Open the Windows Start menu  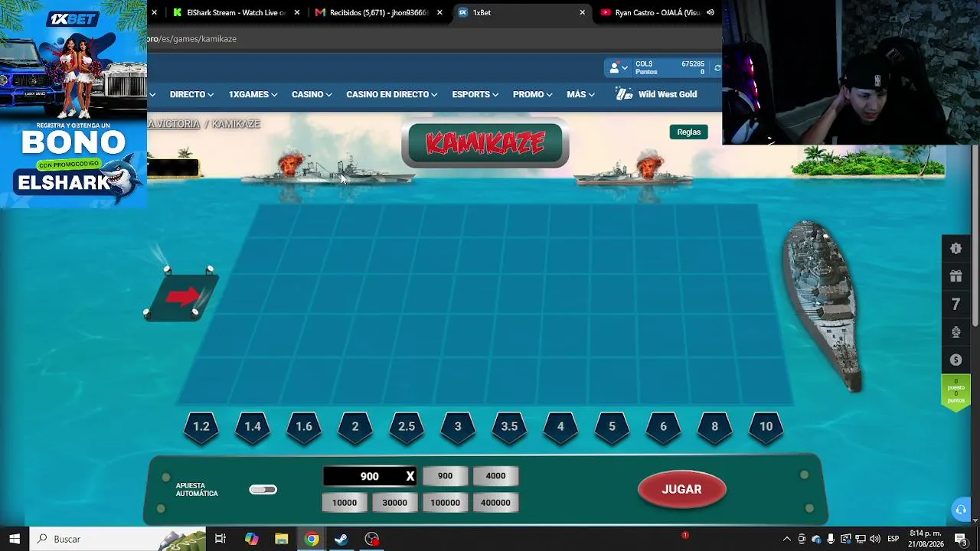(15, 539)
